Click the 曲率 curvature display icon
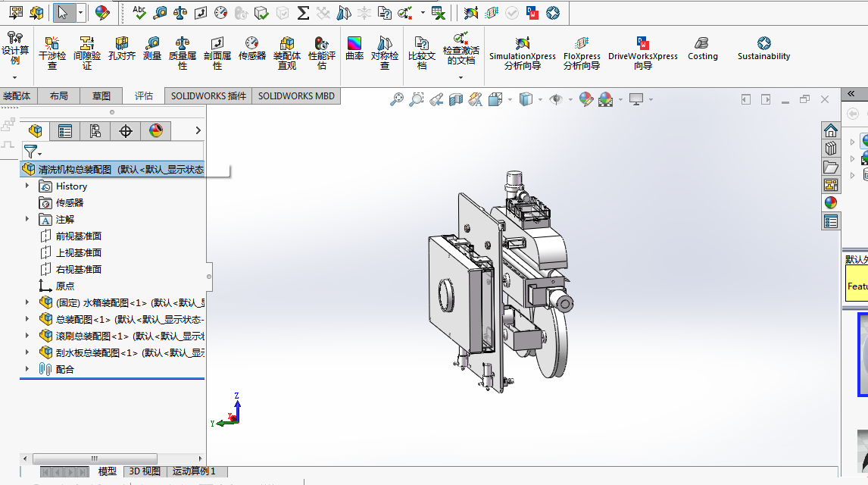Viewport: 868px width, 485px height. pos(354,48)
